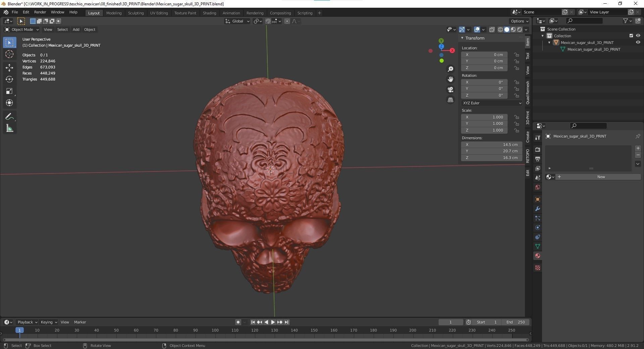Pin the properties context with pin icon
The height and width of the screenshot is (349, 644).
pyautogui.click(x=638, y=136)
